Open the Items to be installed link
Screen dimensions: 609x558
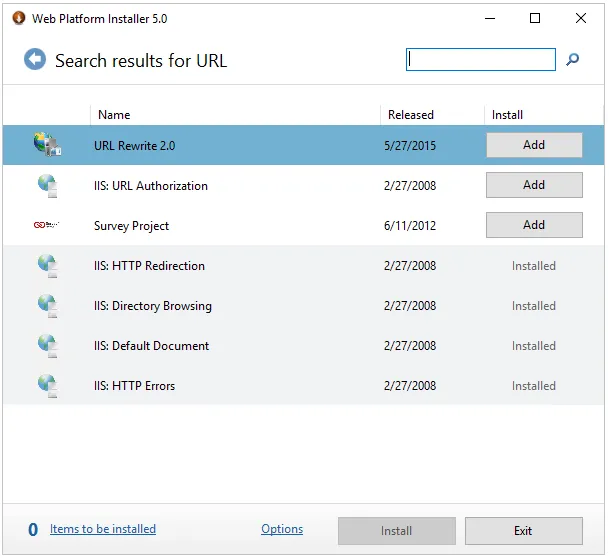(103, 529)
